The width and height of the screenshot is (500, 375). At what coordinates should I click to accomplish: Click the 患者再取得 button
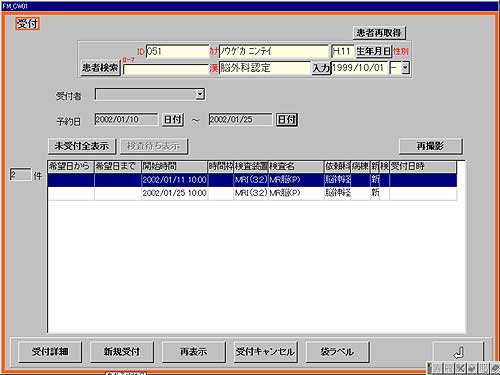pos(379,33)
